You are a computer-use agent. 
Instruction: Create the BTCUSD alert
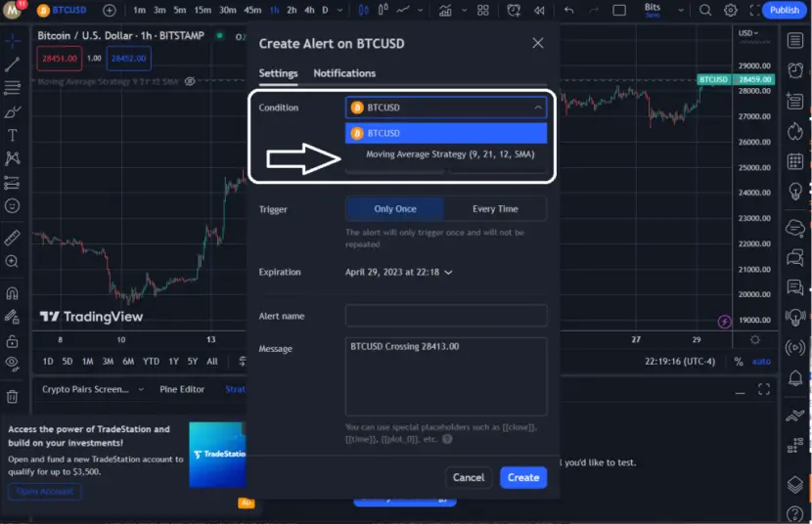[x=523, y=477]
